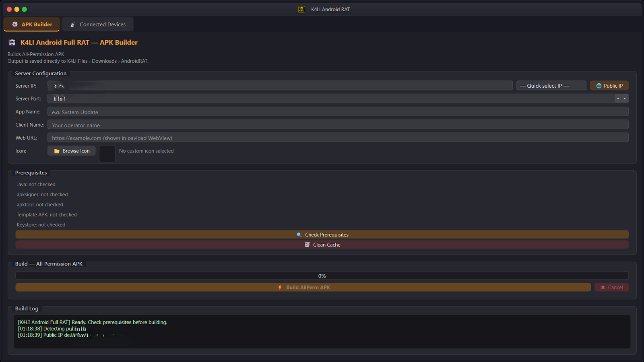The height and width of the screenshot is (362, 644).
Task: Click the 'apksigner: not checked' status line
Action: 42,195
